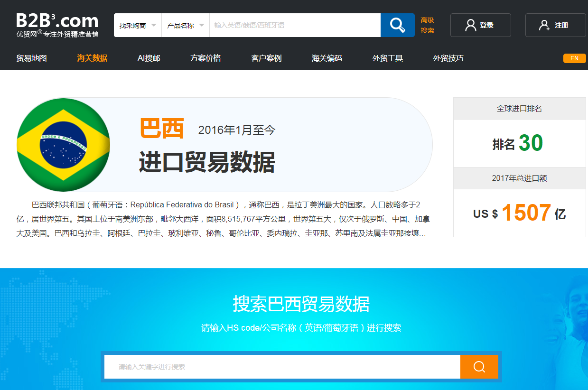
Task: Navigate to 外贸工具
Action: [388, 58]
